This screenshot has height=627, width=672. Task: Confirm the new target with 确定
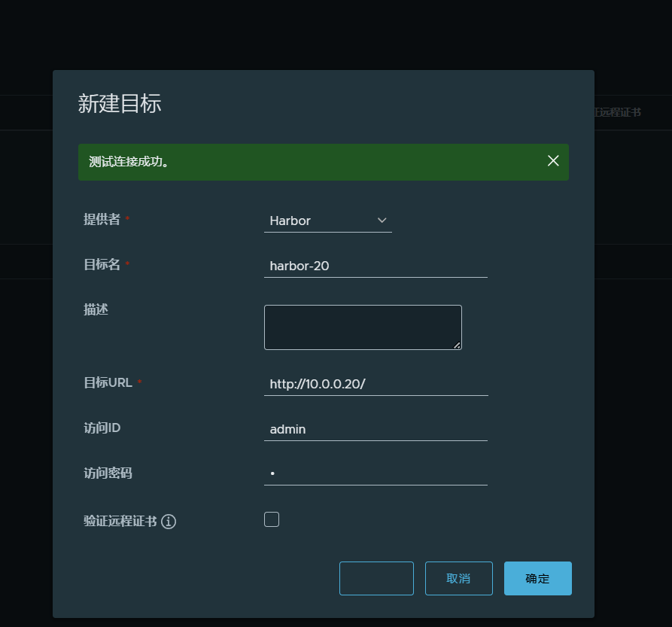537,578
